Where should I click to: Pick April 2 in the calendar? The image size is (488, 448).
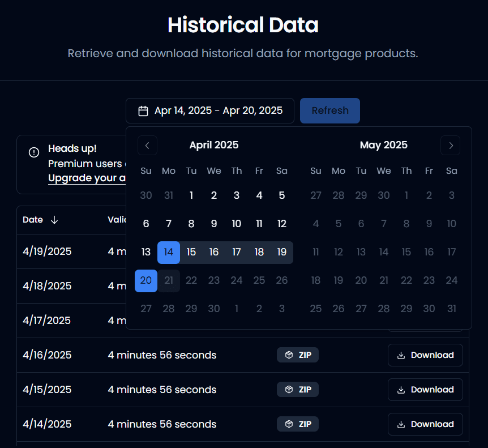pyautogui.click(x=214, y=195)
